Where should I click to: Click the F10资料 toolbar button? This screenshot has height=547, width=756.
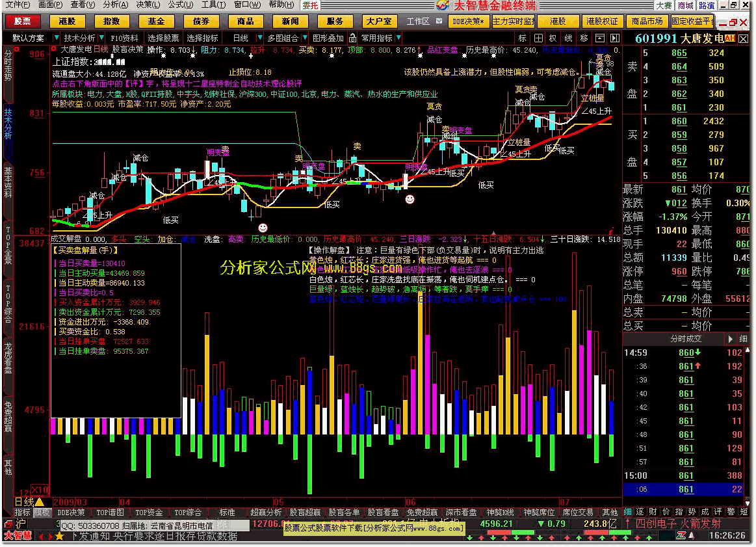tap(124, 38)
